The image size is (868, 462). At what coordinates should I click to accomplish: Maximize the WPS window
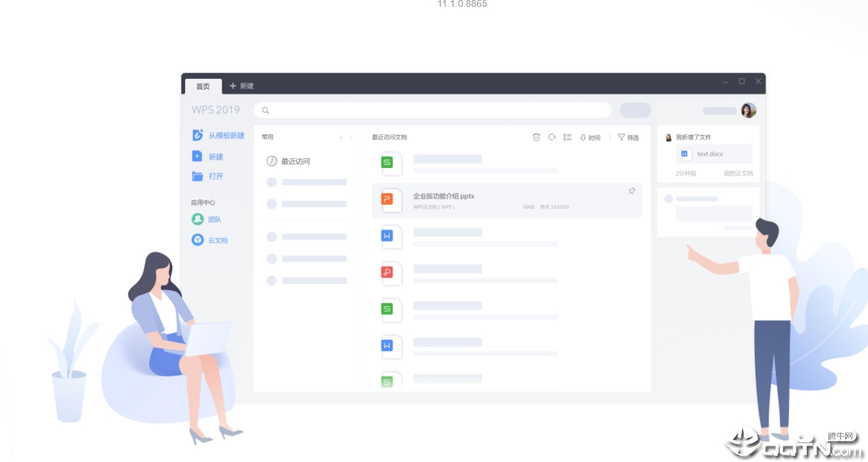(742, 82)
